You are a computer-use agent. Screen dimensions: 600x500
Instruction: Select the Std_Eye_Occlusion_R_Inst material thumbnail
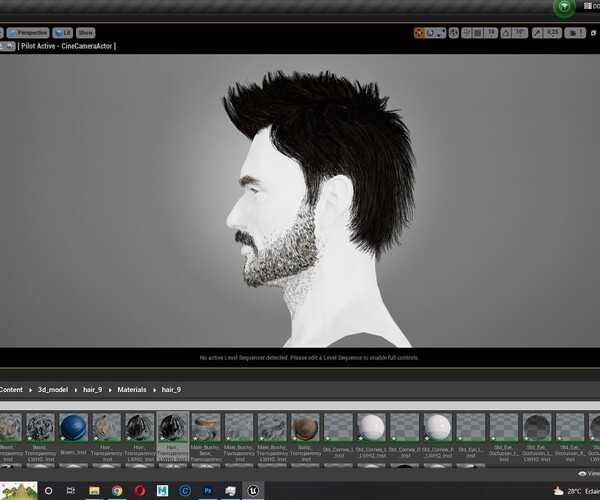[x=570, y=427]
